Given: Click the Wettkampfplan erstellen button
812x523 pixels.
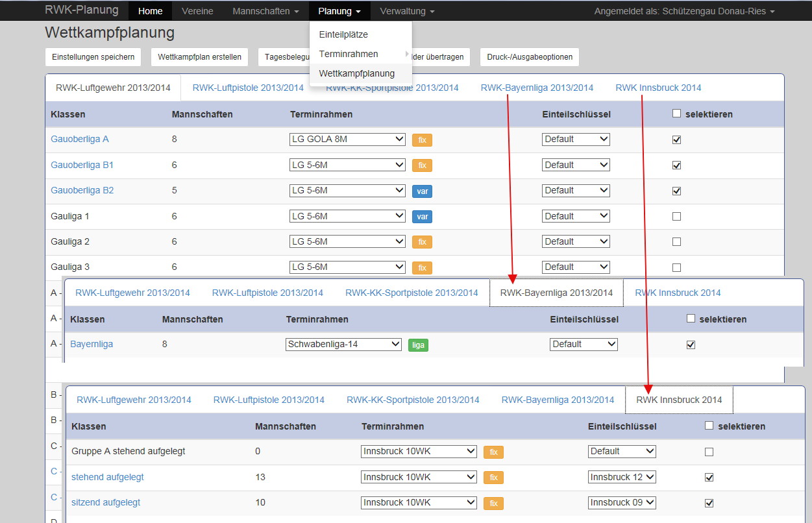Looking at the screenshot, I should pyautogui.click(x=199, y=57).
